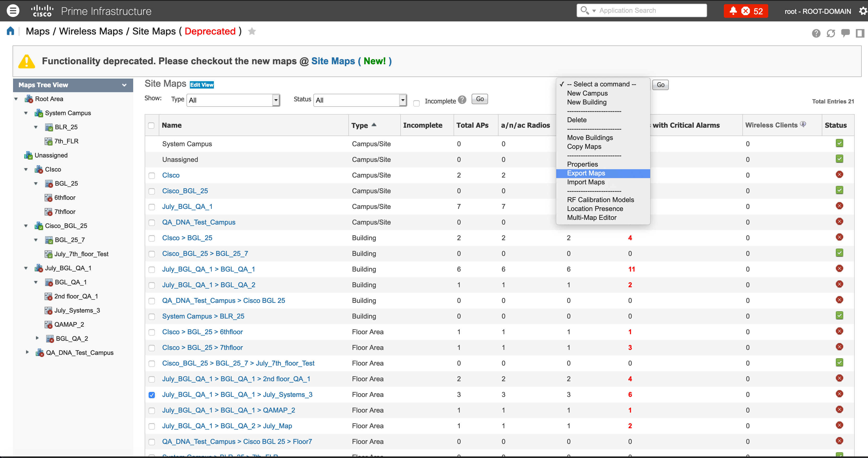The image size is (868, 458).
Task: Open the Type filter dropdown
Action: (x=233, y=100)
